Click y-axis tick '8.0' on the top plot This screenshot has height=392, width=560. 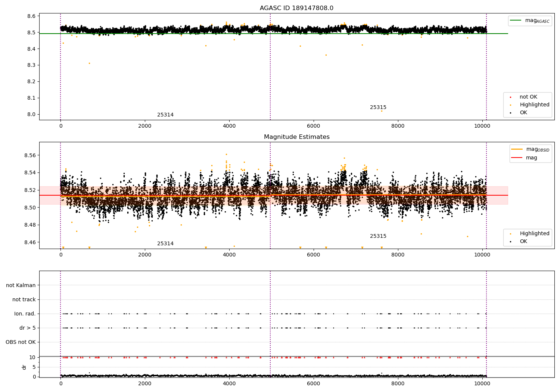click(x=31, y=115)
